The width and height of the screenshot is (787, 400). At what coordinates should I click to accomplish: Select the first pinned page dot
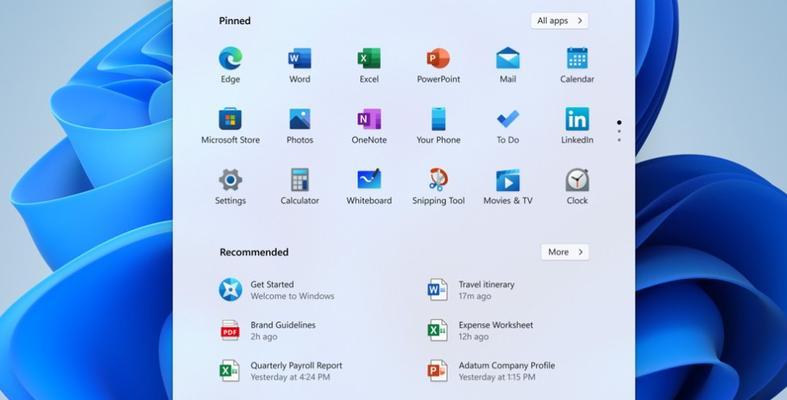[x=619, y=122]
